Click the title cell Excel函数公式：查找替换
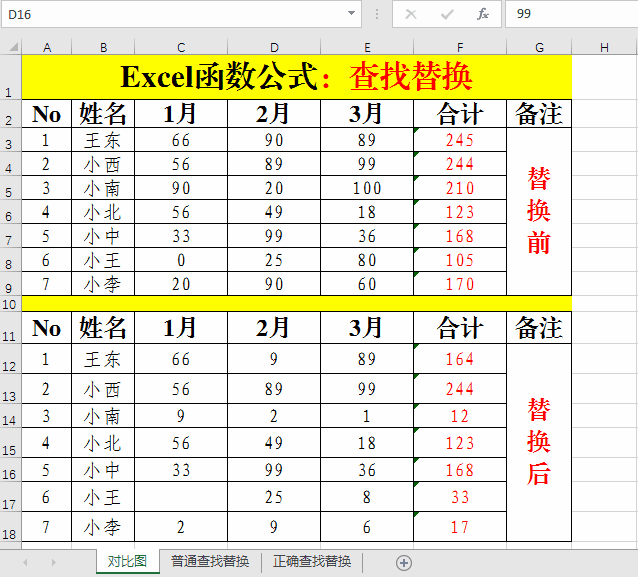This screenshot has height=577, width=638. pos(297,77)
